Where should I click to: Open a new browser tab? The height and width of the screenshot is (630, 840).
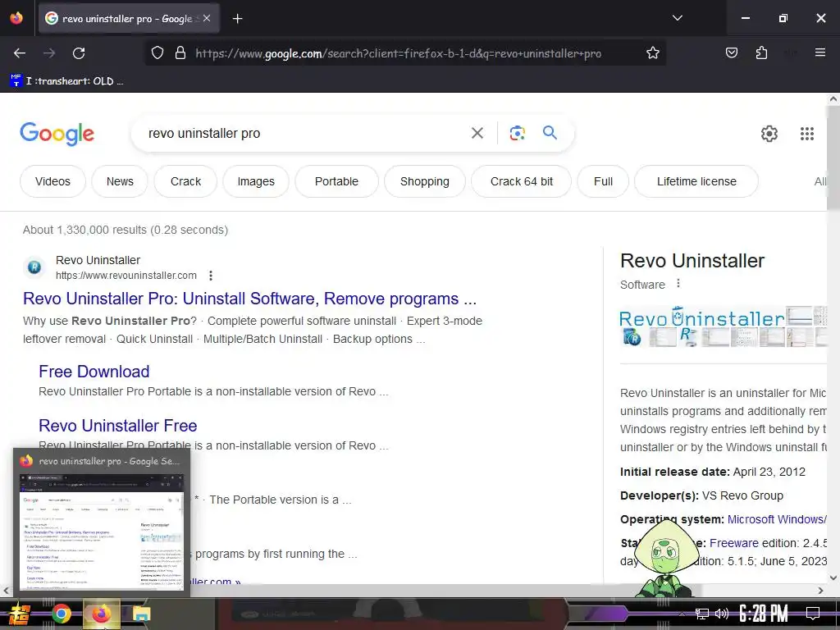point(237,19)
